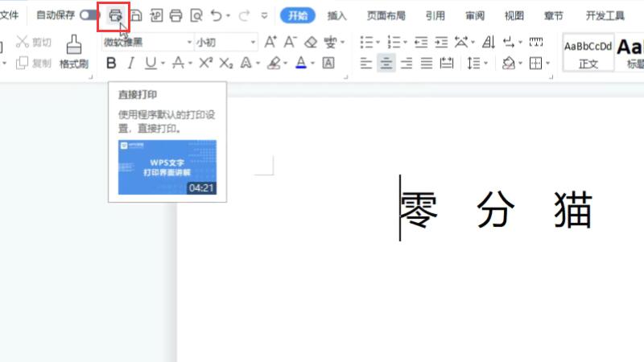Viewport: 644px width, 362px height.
Task: Apply superscript formatting
Action: pos(206,63)
